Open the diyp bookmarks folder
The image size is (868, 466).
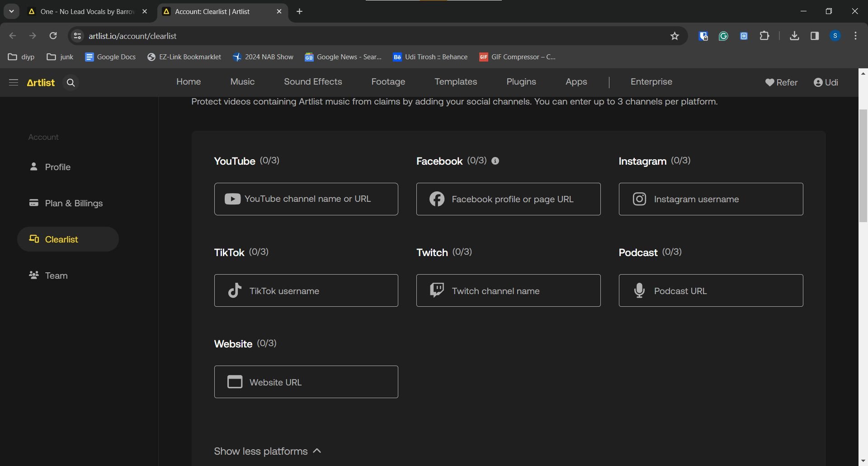coord(21,57)
